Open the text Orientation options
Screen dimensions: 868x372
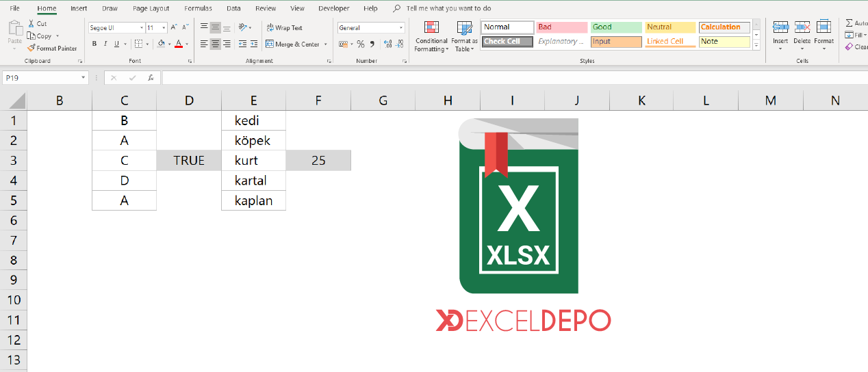pyautogui.click(x=245, y=27)
